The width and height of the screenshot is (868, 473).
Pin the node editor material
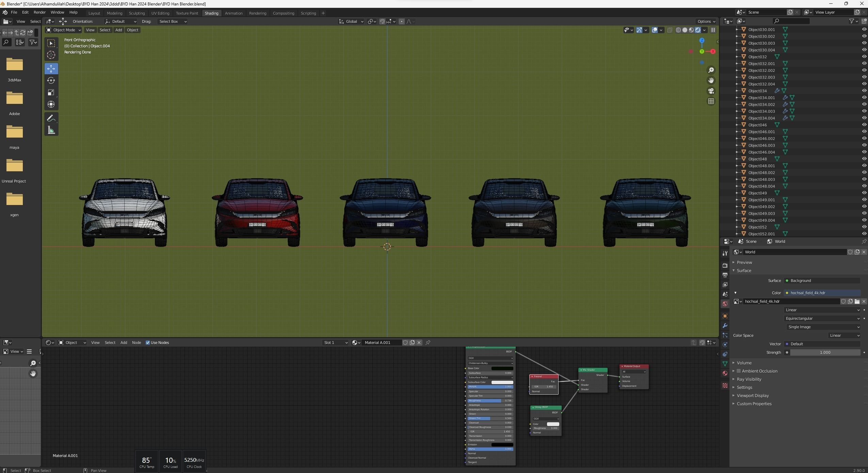(428, 343)
